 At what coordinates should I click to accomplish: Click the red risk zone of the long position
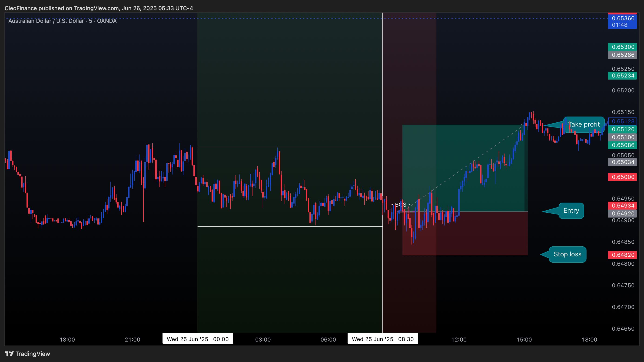(x=465, y=233)
